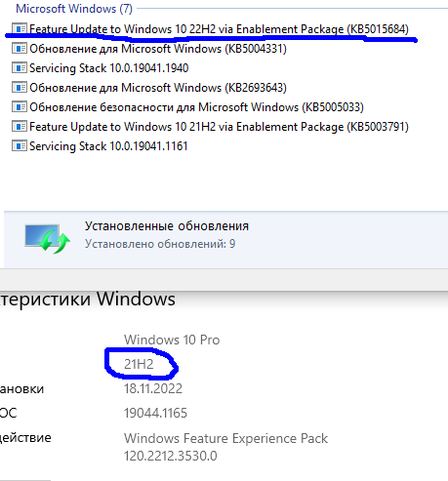Select Обновление для Microsoft Windows (KB2693643) row
Viewport: 448px width, 481px height.
coord(158,88)
